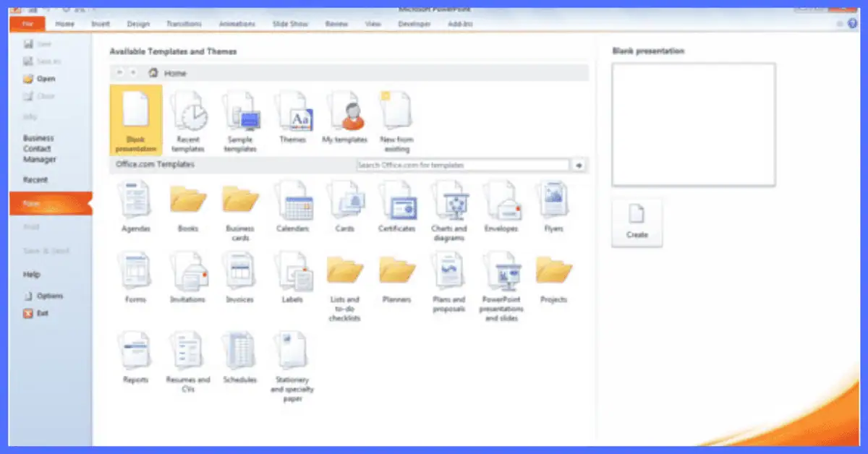Click Exit to quit PowerPoint
This screenshot has width=868, height=454.
pyautogui.click(x=38, y=314)
